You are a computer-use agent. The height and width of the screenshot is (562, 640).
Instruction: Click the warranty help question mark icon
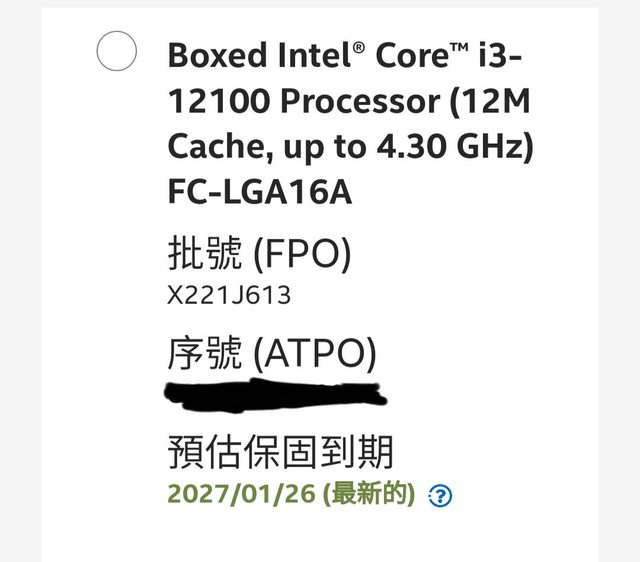tap(440, 495)
